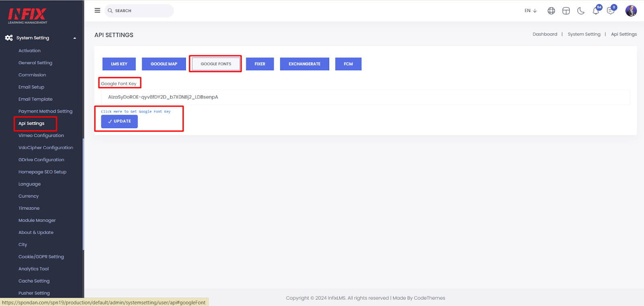Open Module Manager
This screenshot has height=306, width=644.
coord(37,220)
